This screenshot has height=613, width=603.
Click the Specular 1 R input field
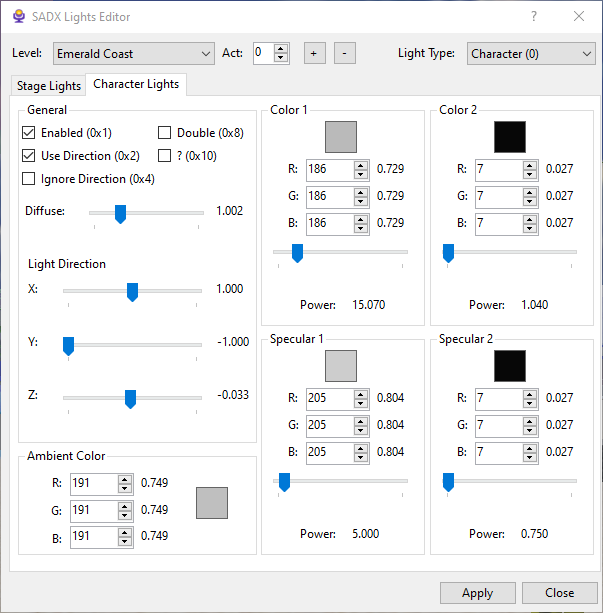[329, 398]
